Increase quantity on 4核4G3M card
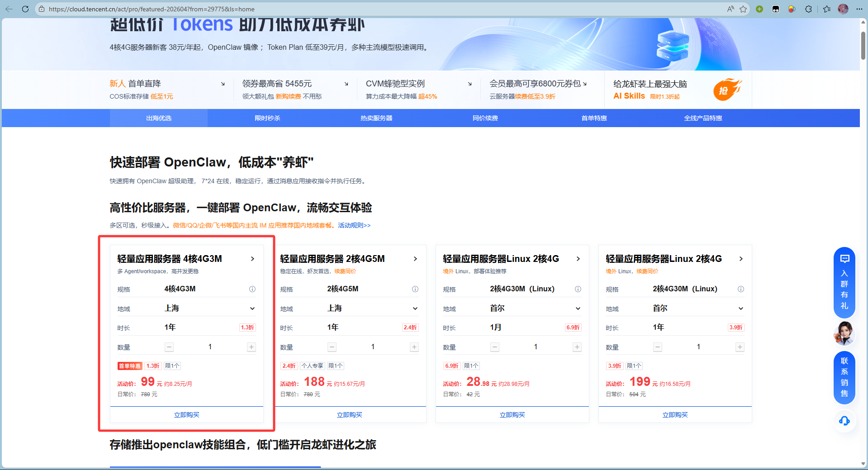 point(251,347)
